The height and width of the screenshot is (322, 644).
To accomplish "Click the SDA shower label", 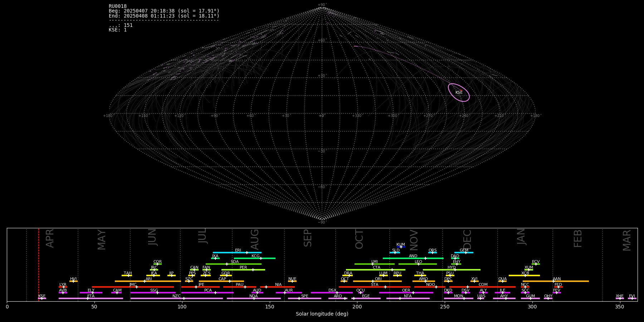I will [x=235, y=262].
